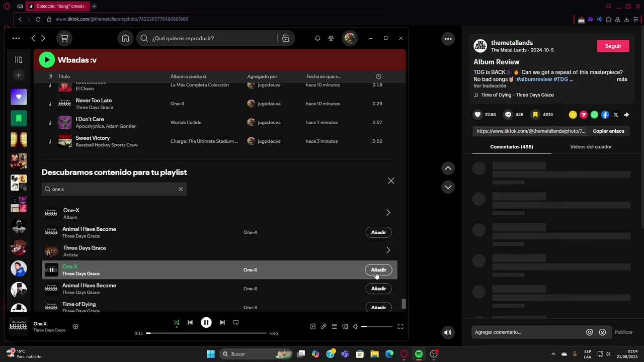This screenshot has width=644, height=362.
Task: Open the Spotify friend activity icon
Action: click(331, 38)
